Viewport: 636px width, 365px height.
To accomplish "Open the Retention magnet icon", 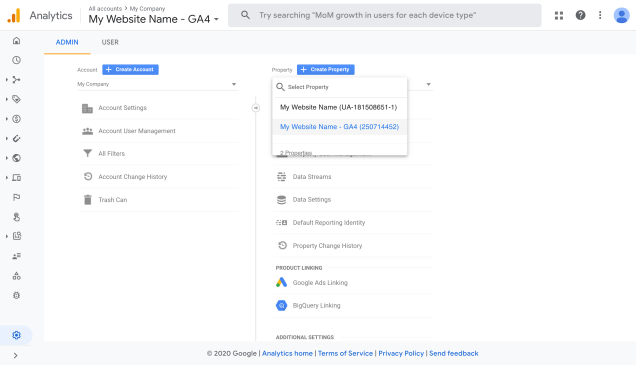I will pyautogui.click(x=16, y=138).
